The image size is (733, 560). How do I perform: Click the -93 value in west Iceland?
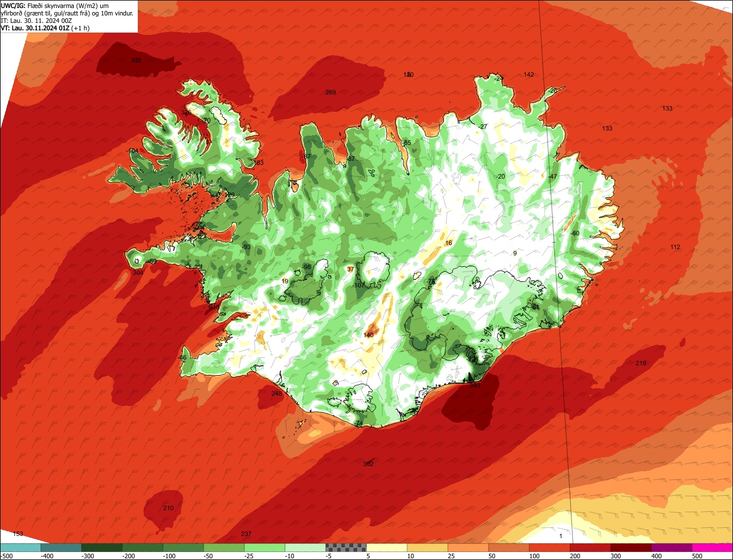tap(246, 247)
